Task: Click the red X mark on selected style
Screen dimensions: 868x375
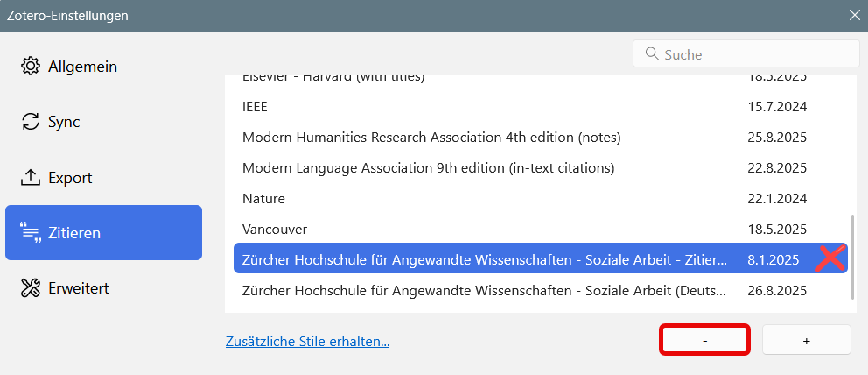Action: point(829,258)
